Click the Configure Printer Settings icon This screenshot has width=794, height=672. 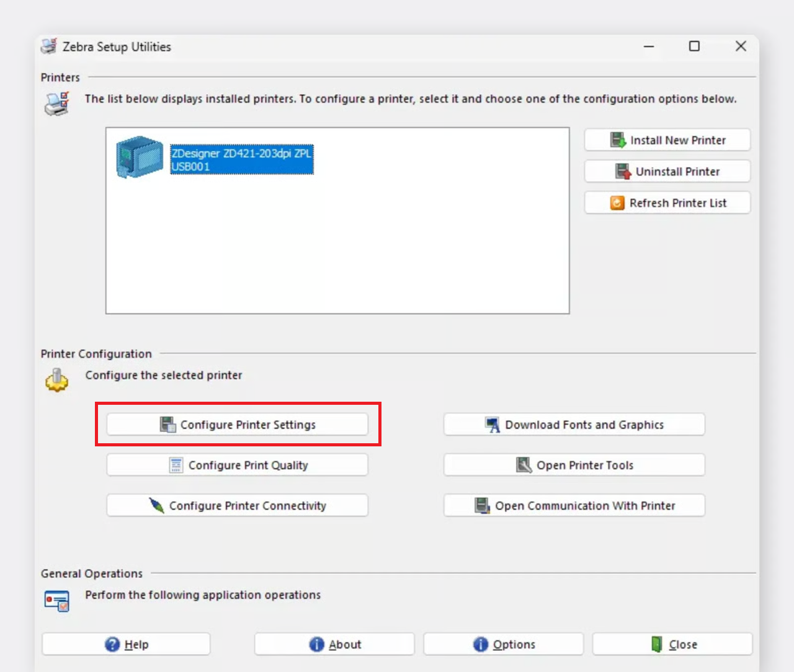pyautogui.click(x=167, y=425)
